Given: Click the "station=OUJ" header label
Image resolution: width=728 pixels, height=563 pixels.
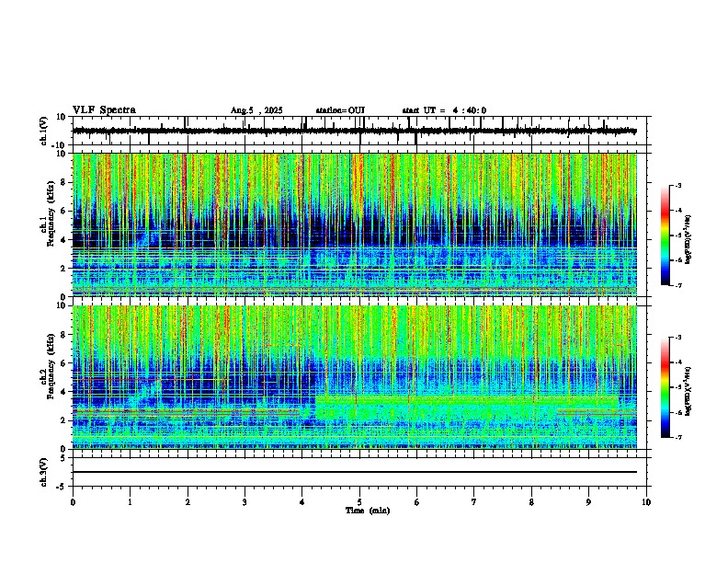Looking at the screenshot, I should (340, 110).
